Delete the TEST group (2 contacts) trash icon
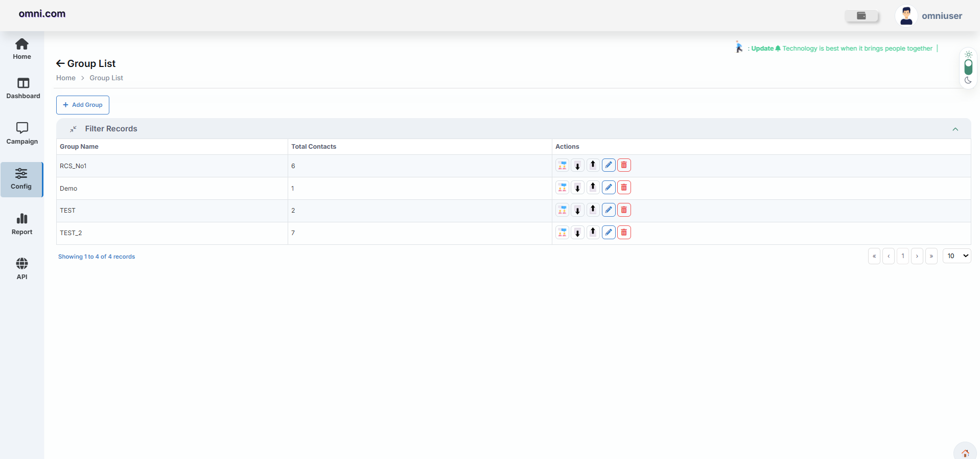980x459 pixels. [x=624, y=210]
